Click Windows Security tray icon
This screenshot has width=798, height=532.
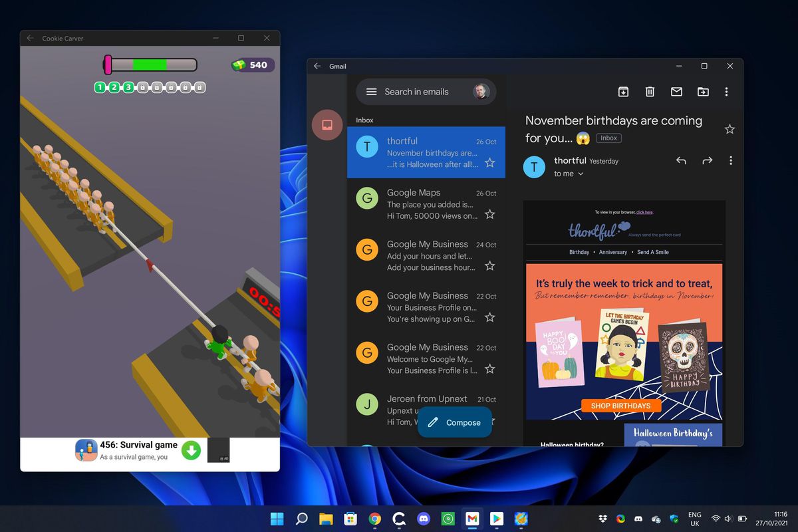[674, 519]
